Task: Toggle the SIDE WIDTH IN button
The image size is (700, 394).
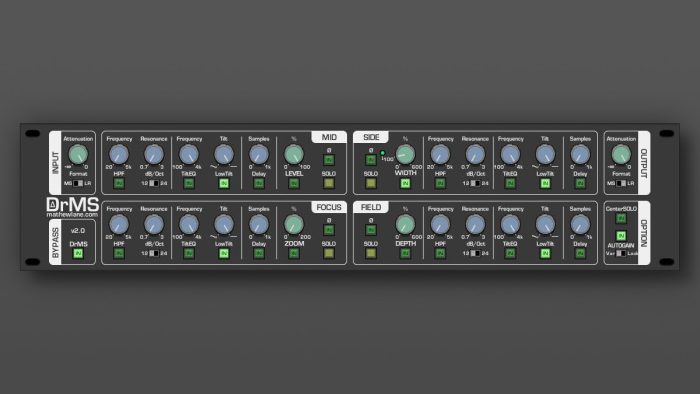Action: (405, 183)
